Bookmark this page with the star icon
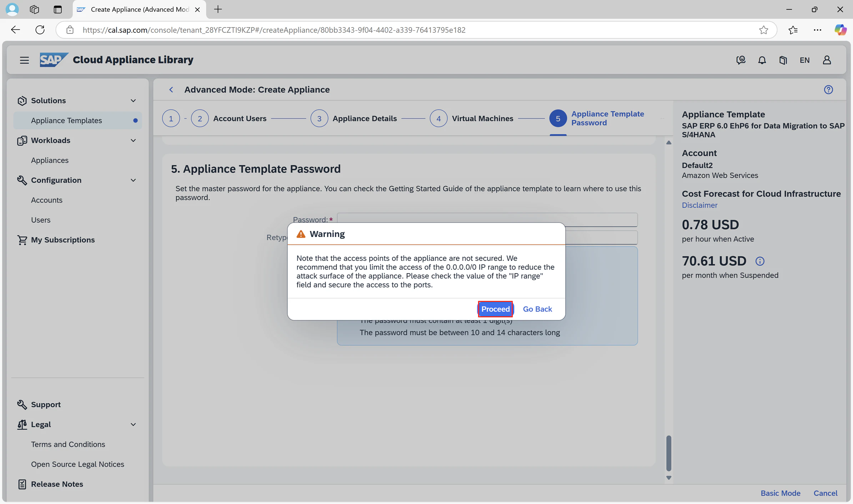Image resolution: width=853 pixels, height=504 pixels. coord(763,30)
